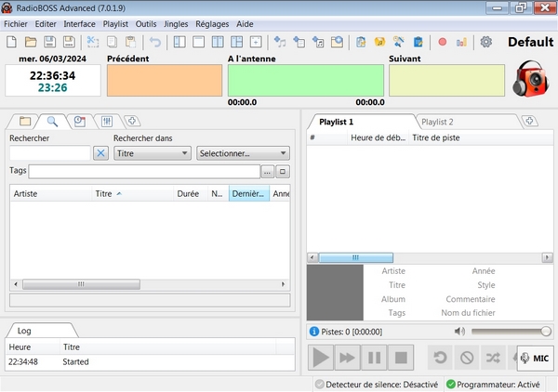The width and height of the screenshot is (558, 392).
Task: Open settings with the gear toolbar icon
Action: pyautogui.click(x=486, y=42)
